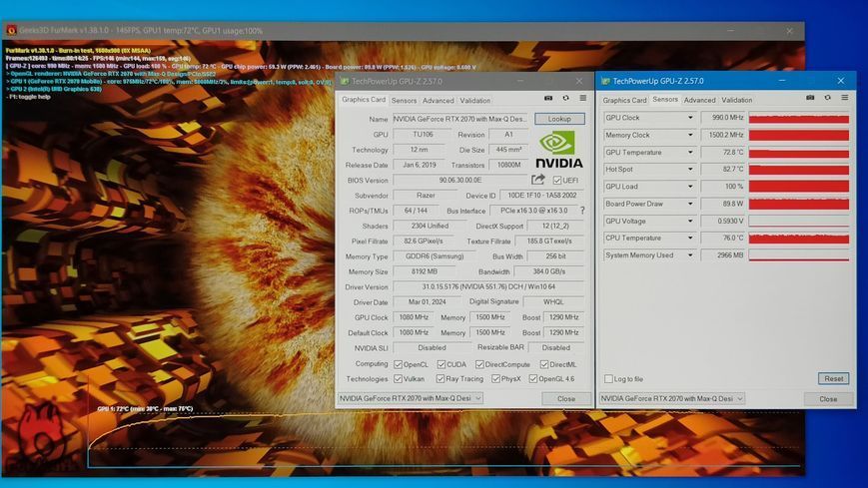
Task: Click the BIOS Version value field
Action: (460, 181)
